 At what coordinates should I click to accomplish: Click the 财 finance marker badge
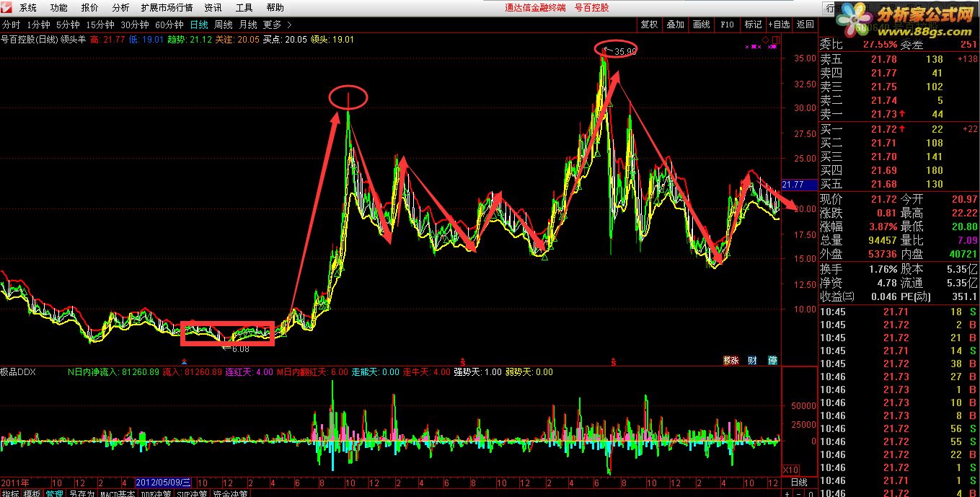click(752, 360)
